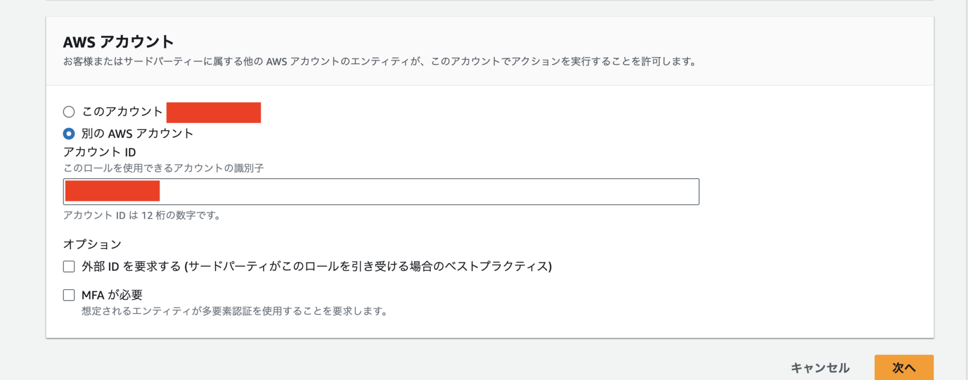Enable the MFA が必要 checkbox

pyautogui.click(x=69, y=295)
